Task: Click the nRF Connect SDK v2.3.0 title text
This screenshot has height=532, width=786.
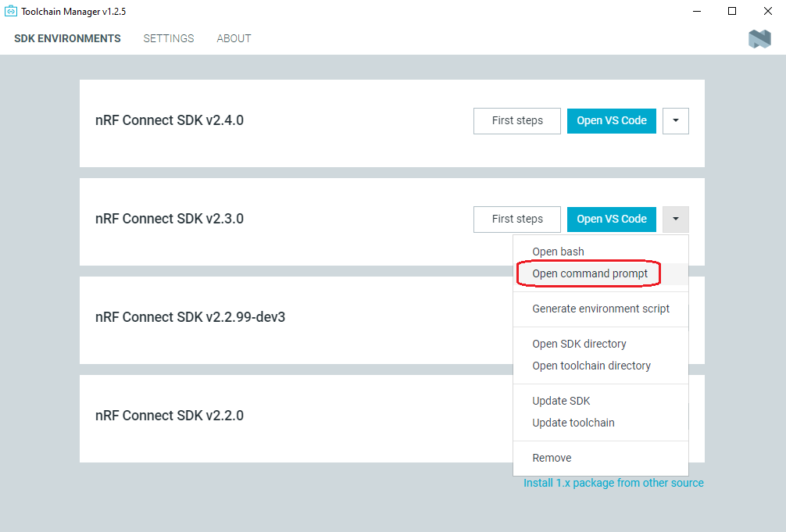Action: (170, 219)
